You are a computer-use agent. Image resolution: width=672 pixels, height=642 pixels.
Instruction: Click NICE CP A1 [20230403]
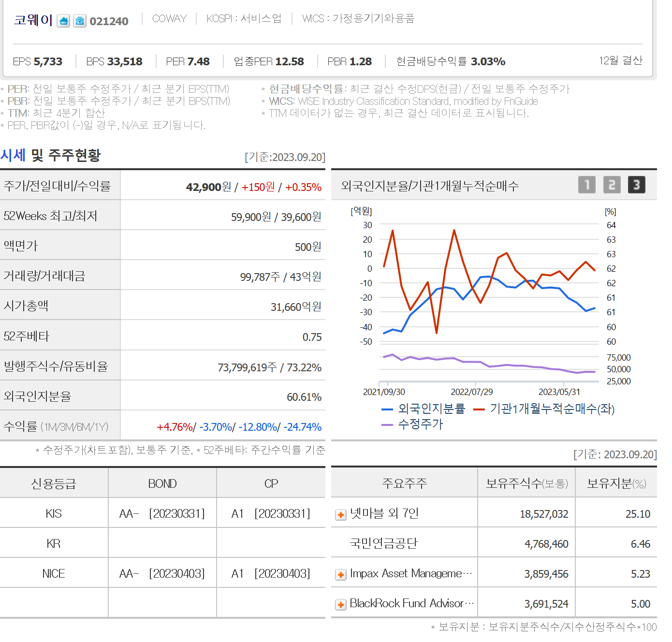coord(271,573)
